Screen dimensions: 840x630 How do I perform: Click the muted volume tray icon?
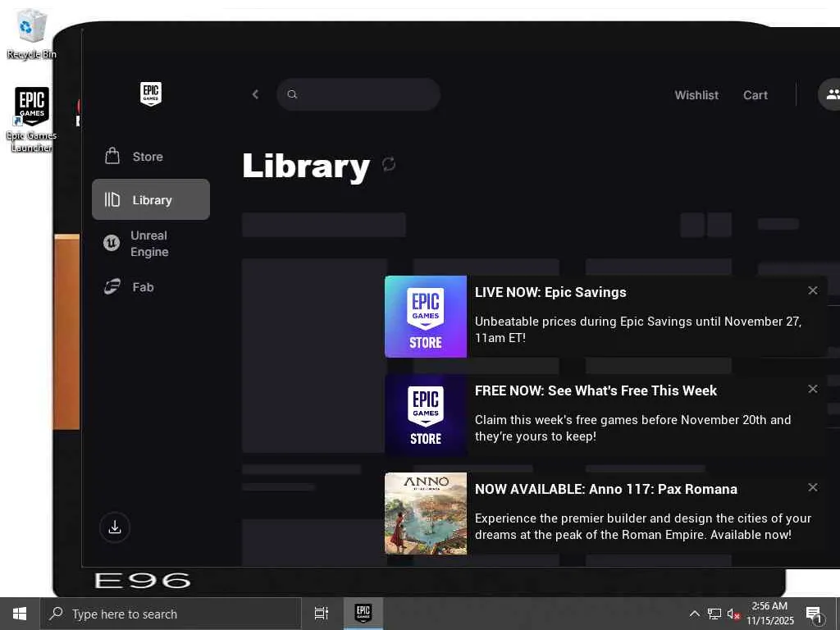pos(733,614)
